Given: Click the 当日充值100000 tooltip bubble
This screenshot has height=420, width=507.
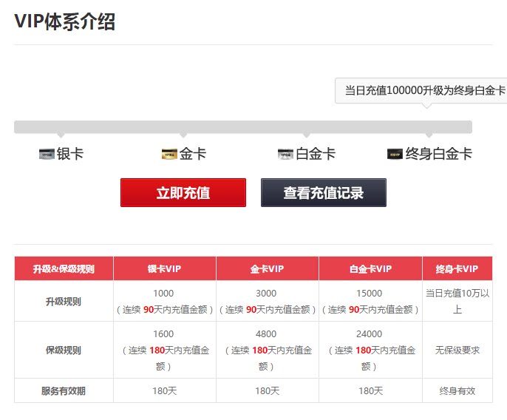Looking at the screenshot, I should point(421,91).
